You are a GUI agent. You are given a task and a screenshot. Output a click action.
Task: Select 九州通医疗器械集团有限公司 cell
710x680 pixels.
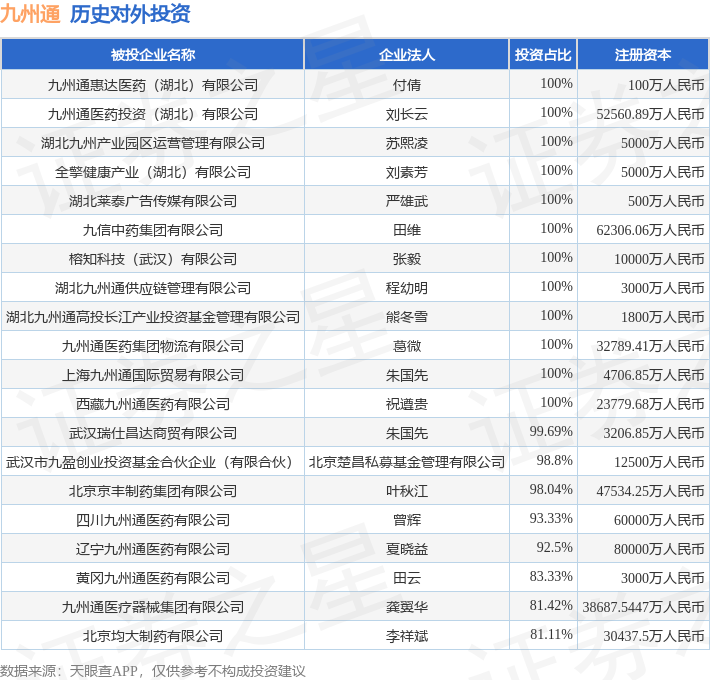tap(153, 606)
